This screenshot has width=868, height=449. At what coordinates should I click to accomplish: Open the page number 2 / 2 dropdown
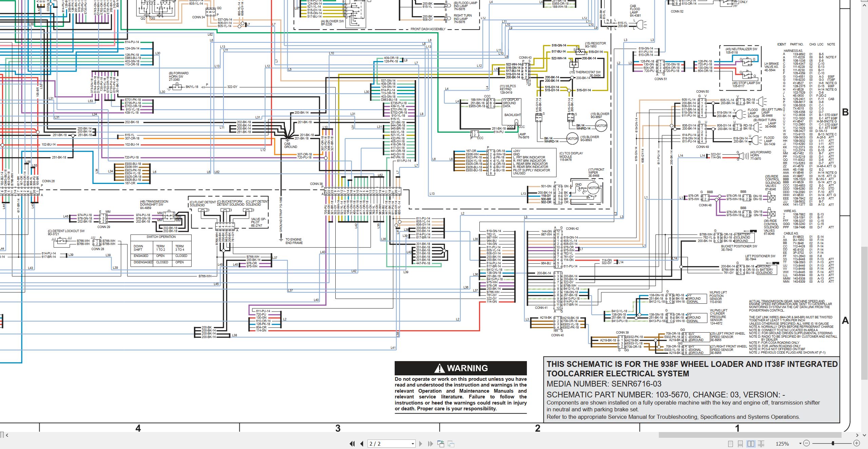click(413, 444)
